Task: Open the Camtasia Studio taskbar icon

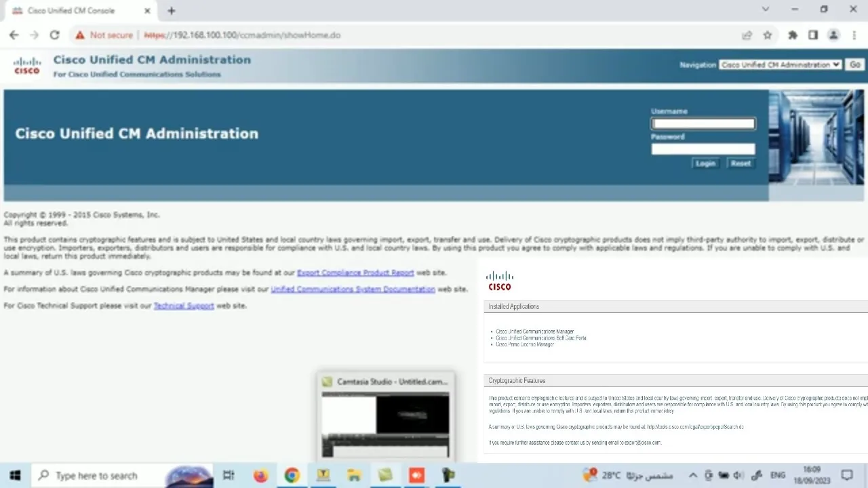Action: pyautogui.click(x=385, y=475)
